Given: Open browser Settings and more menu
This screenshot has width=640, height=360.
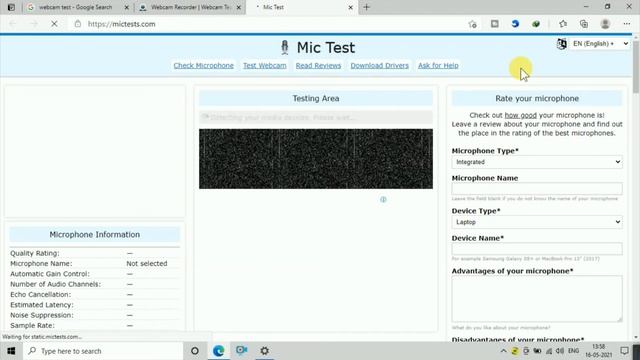Looking at the screenshot, I should point(627,24).
